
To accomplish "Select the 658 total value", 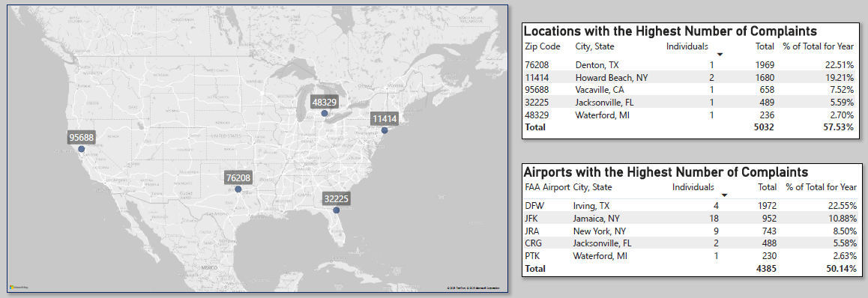I will tap(767, 90).
